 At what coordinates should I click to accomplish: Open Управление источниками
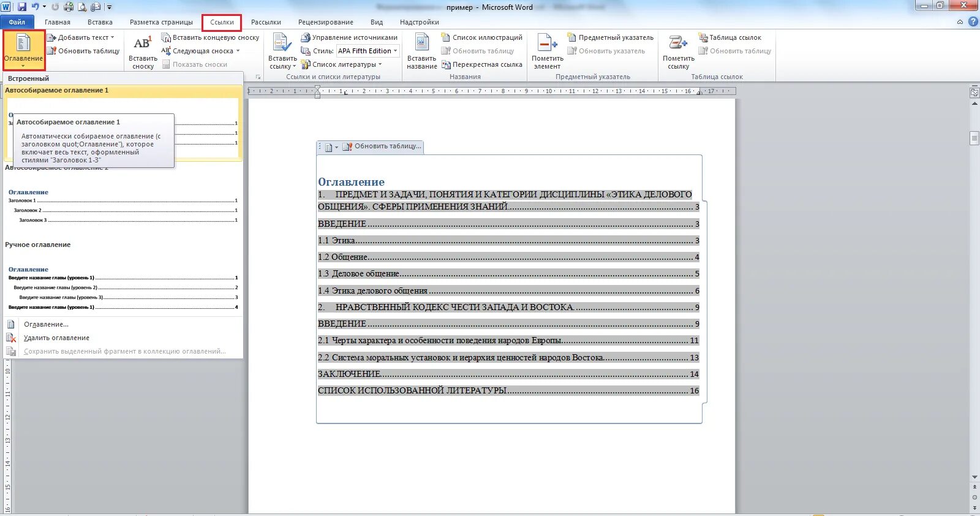pos(349,37)
